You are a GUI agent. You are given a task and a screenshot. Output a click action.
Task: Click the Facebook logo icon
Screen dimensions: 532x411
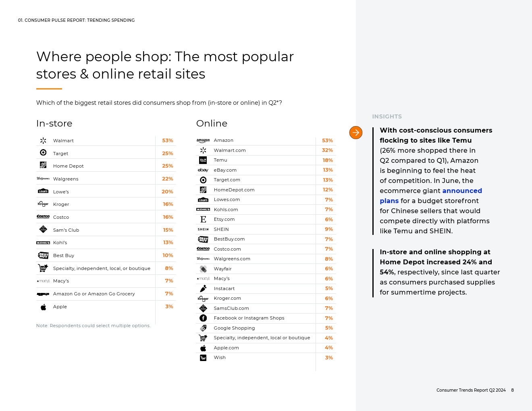click(203, 318)
